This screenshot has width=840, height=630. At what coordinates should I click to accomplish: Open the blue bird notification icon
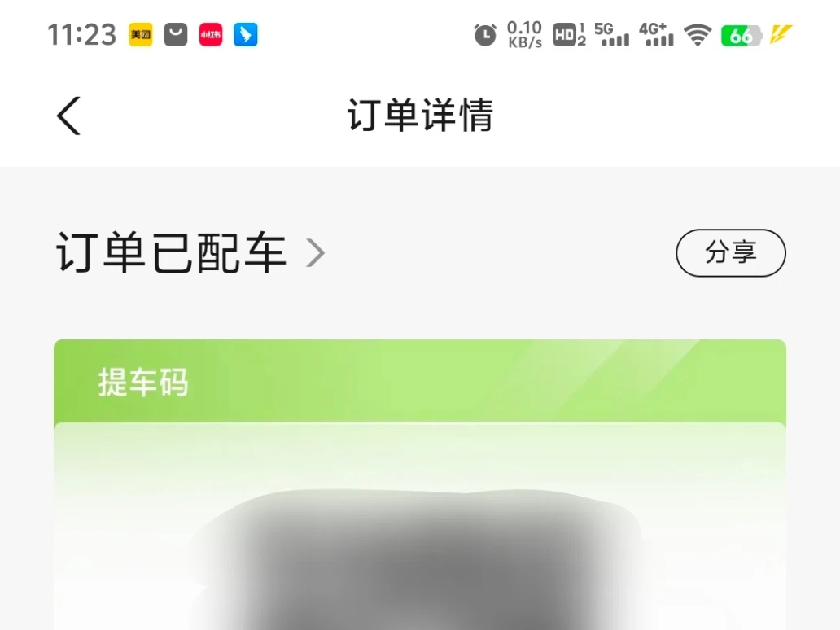pos(245,35)
